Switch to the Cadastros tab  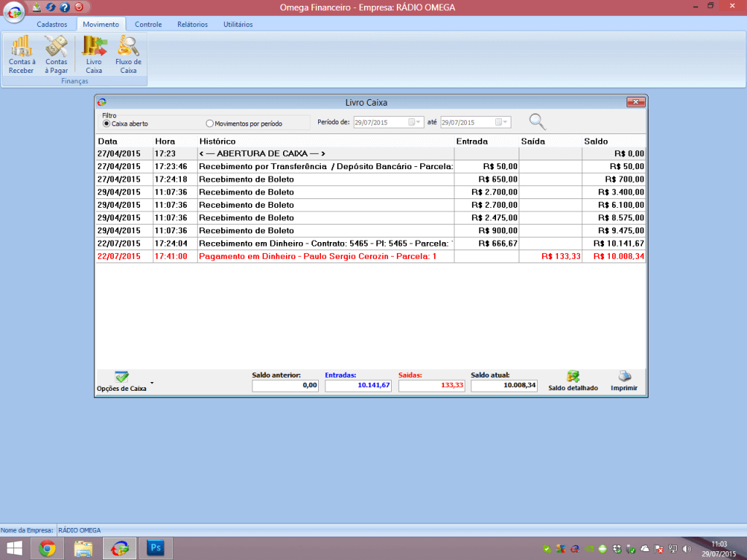pos(52,24)
